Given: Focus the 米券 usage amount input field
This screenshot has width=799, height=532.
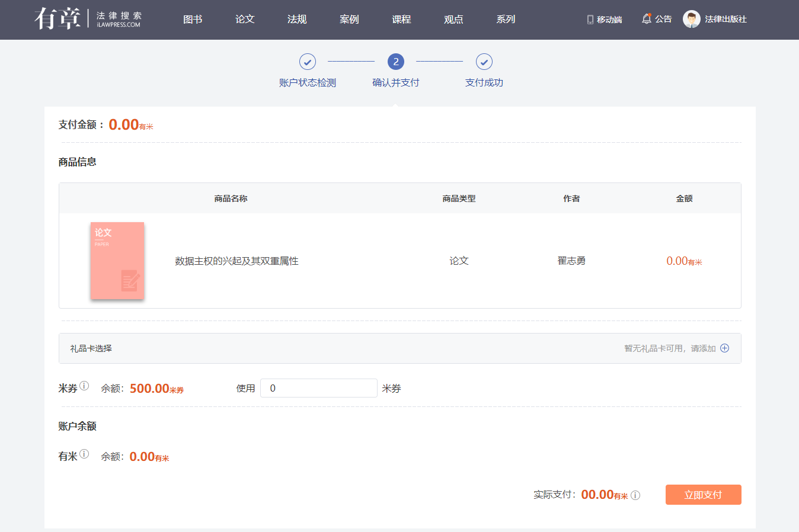Looking at the screenshot, I should [318, 388].
